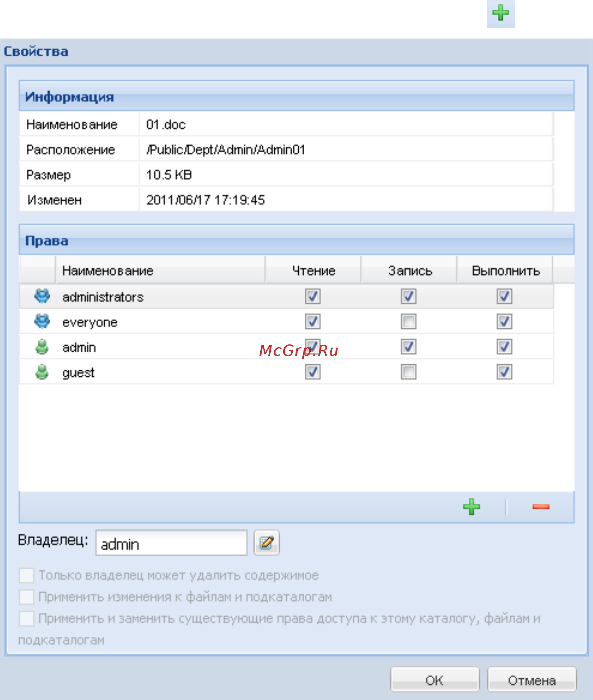Click the Чтение column header
Screen dimensions: 593x700
click(313, 270)
